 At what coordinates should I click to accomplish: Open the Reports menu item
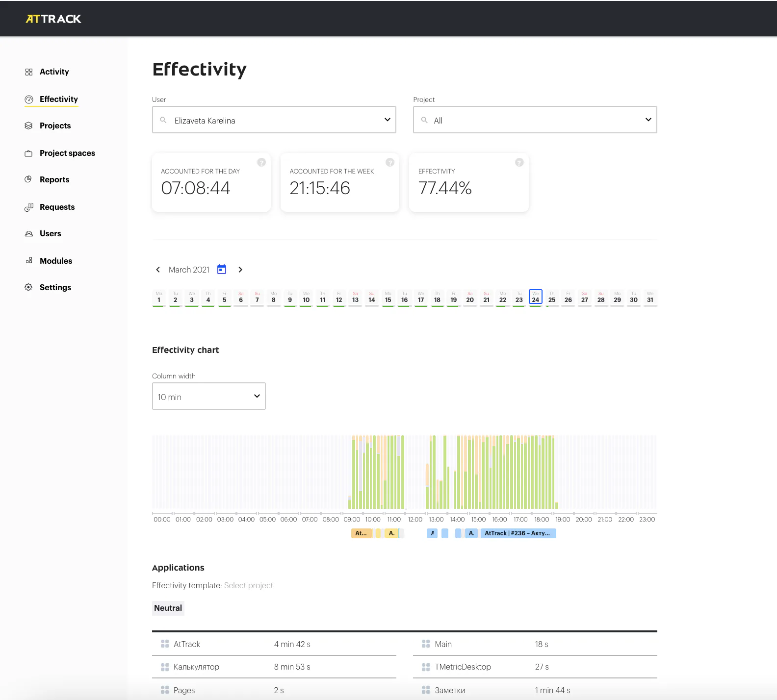[x=54, y=180]
